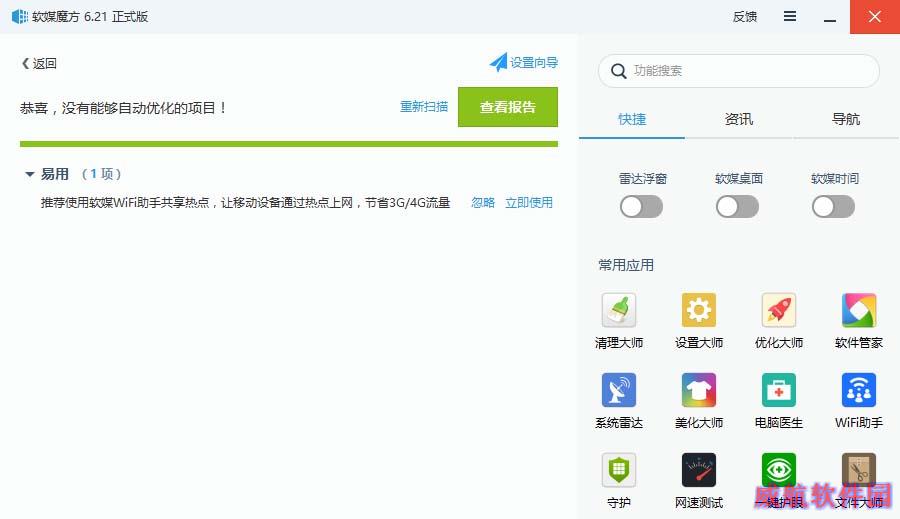Launch WiFi助手 app

click(859, 390)
